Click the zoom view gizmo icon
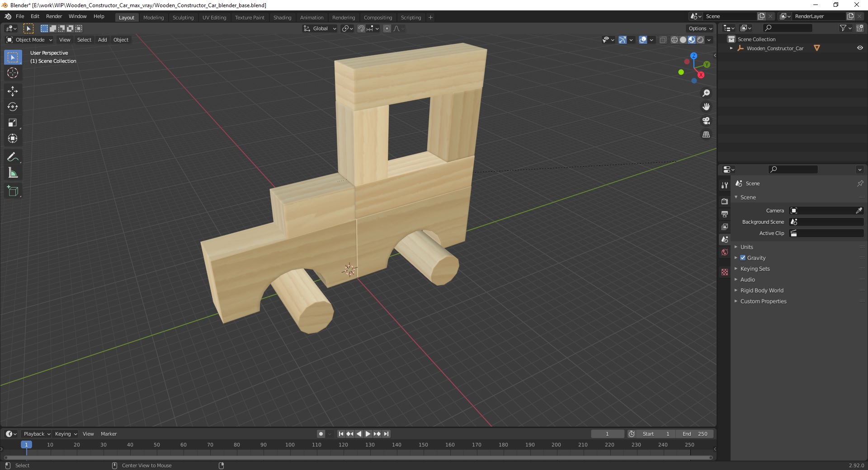This screenshot has height=470, width=868. [706, 93]
